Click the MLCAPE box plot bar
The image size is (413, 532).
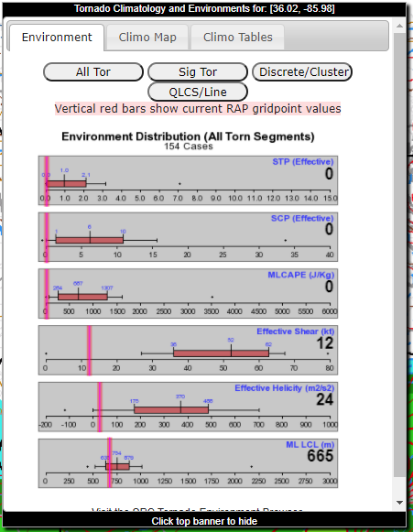click(x=82, y=297)
